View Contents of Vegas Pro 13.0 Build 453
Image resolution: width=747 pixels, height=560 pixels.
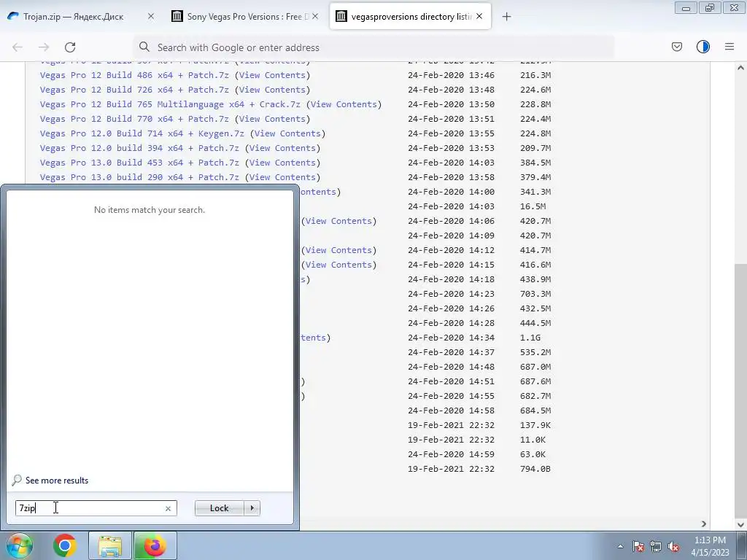click(282, 163)
